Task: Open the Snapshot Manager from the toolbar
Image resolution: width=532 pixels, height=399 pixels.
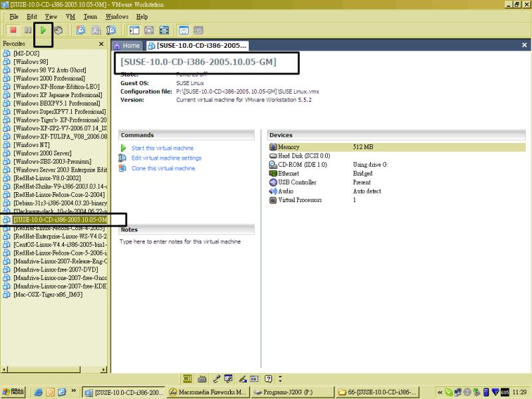Action: pos(111,30)
